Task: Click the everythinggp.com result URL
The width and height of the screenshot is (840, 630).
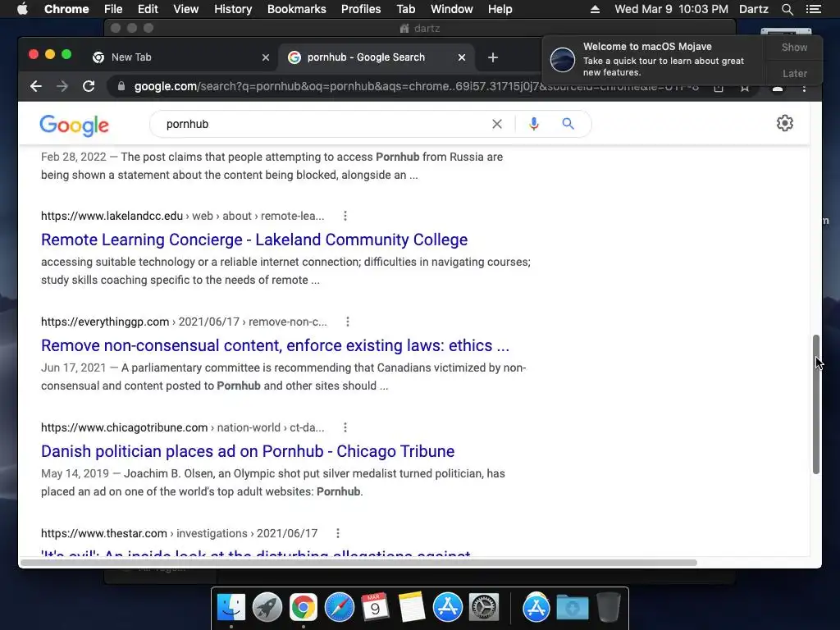Action: click(184, 322)
